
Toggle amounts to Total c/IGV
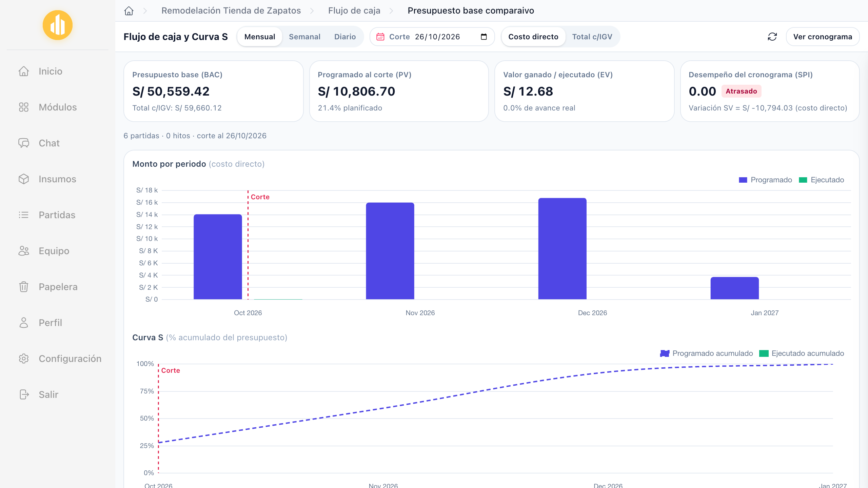point(592,37)
